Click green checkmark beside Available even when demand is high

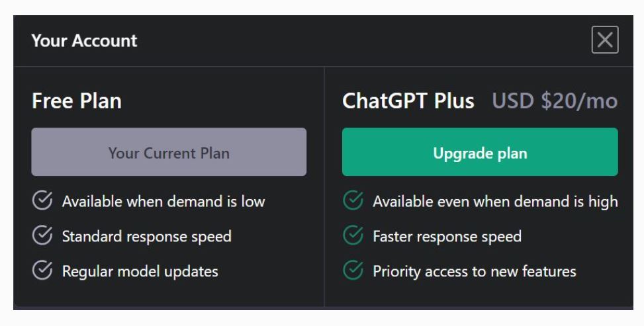tap(353, 202)
